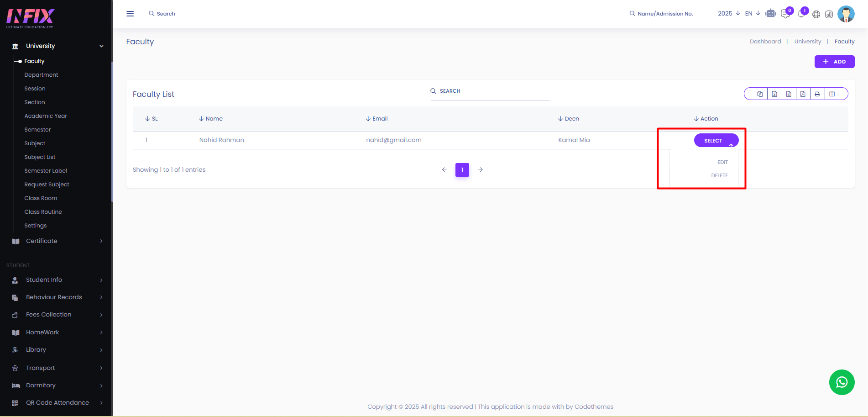Screen dimensions: 868x417
Task: Open the chat messages icon
Action: pos(785,14)
